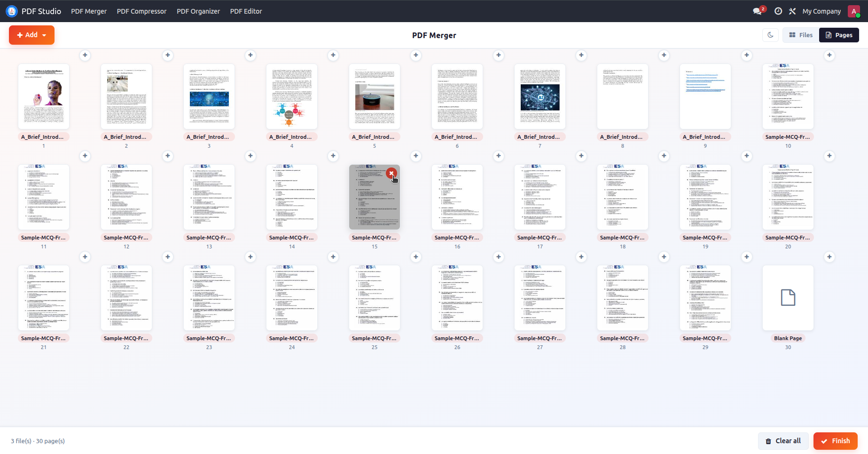Click the PDF Studio logo icon

click(x=11, y=11)
